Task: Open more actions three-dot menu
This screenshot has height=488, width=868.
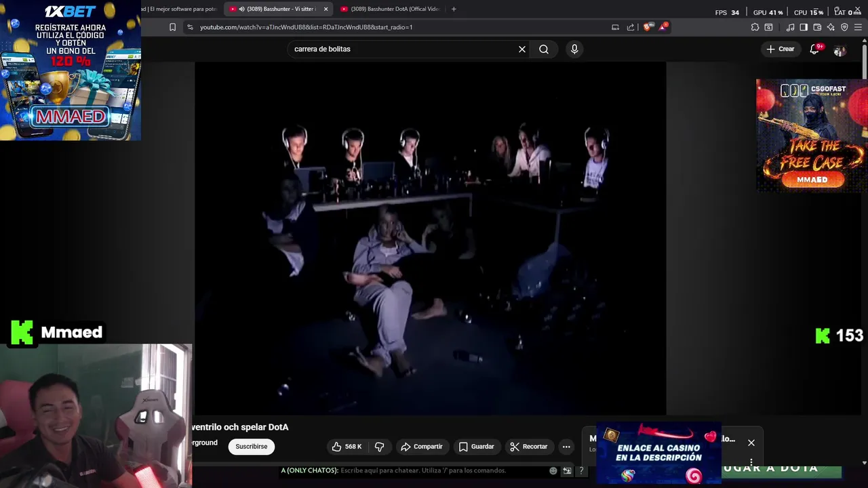Action: (x=566, y=447)
